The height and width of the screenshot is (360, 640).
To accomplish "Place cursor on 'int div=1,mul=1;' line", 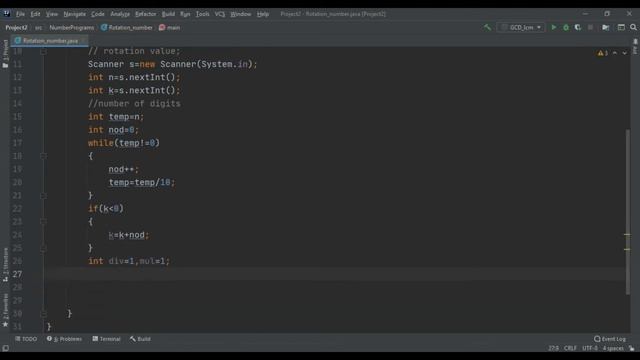I will pos(129,261).
